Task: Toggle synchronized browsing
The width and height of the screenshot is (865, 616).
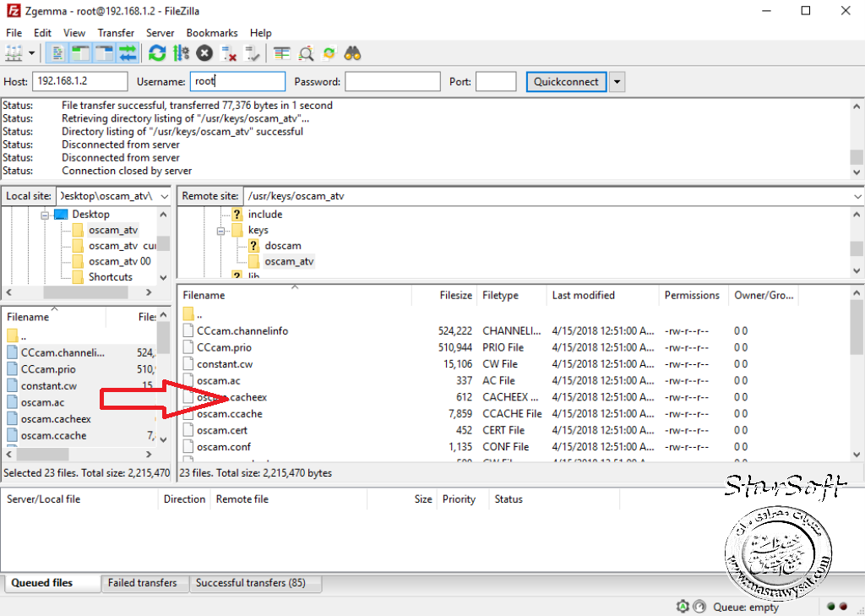Action: pos(329,53)
